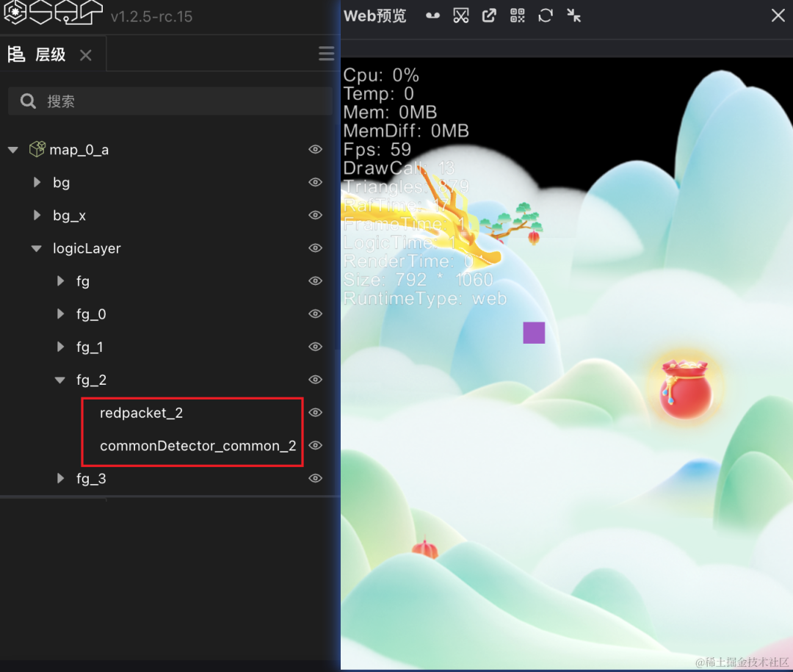The width and height of the screenshot is (793, 672).
Task: Toggle the eye icon for fg_0
Action: [x=316, y=314]
